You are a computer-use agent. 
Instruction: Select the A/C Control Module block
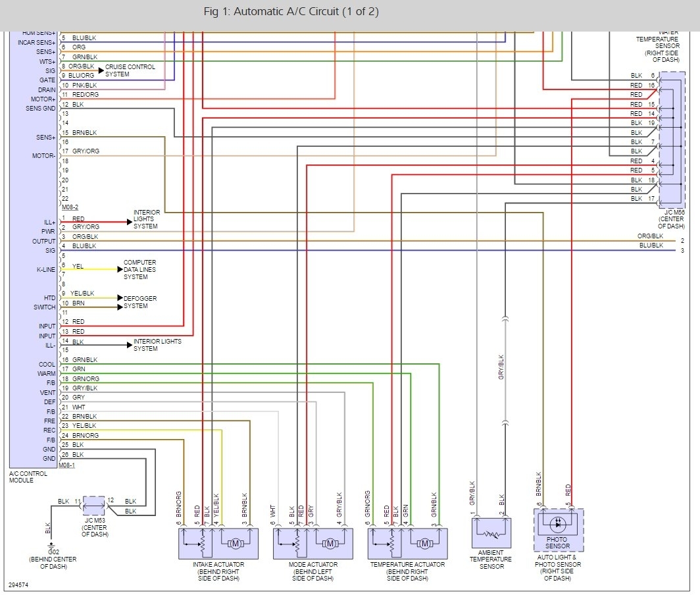(x=34, y=249)
